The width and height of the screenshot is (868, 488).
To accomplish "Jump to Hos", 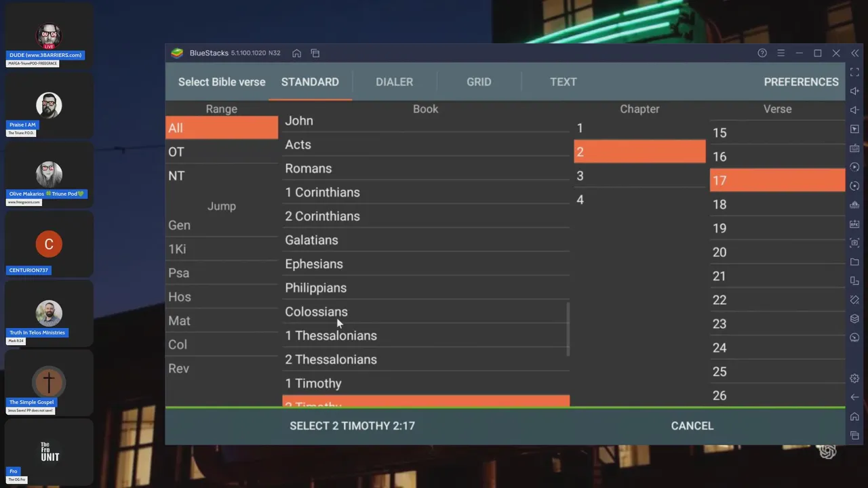I will (x=222, y=297).
